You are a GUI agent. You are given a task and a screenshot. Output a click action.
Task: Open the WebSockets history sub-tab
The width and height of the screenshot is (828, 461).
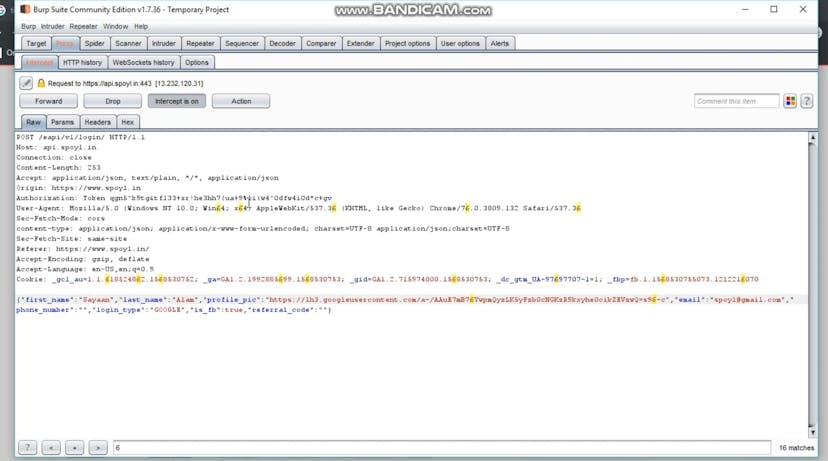143,62
